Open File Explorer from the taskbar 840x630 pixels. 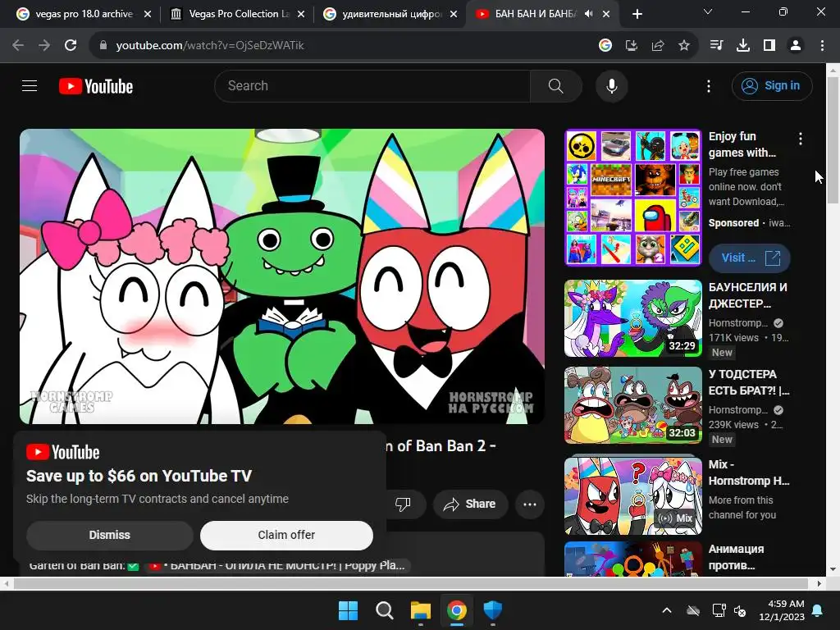pos(421,610)
